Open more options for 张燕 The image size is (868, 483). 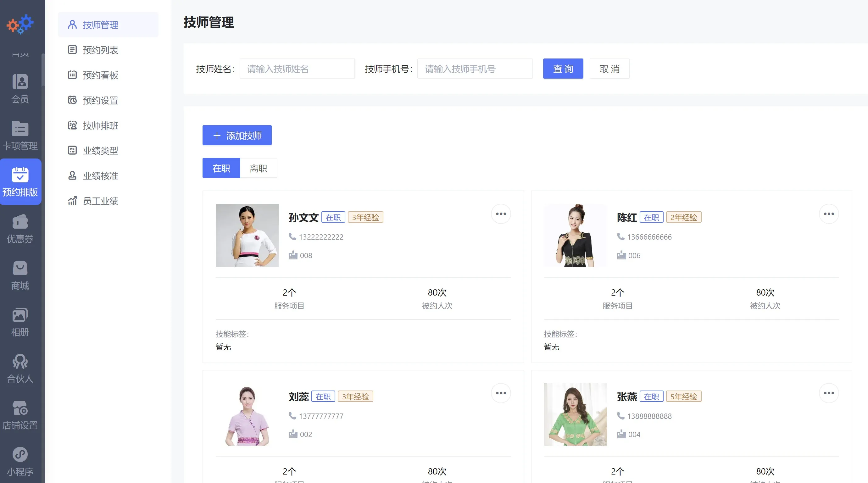click(x=829, y=393)
